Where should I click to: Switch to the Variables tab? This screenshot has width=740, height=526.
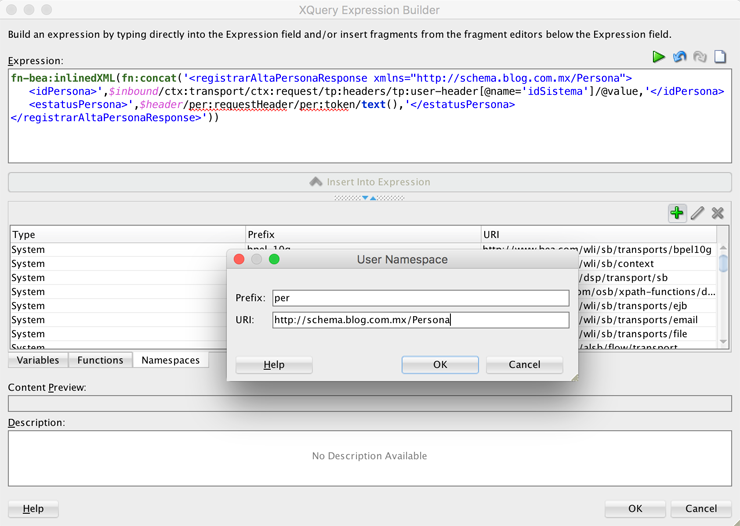tap(38, 360)
